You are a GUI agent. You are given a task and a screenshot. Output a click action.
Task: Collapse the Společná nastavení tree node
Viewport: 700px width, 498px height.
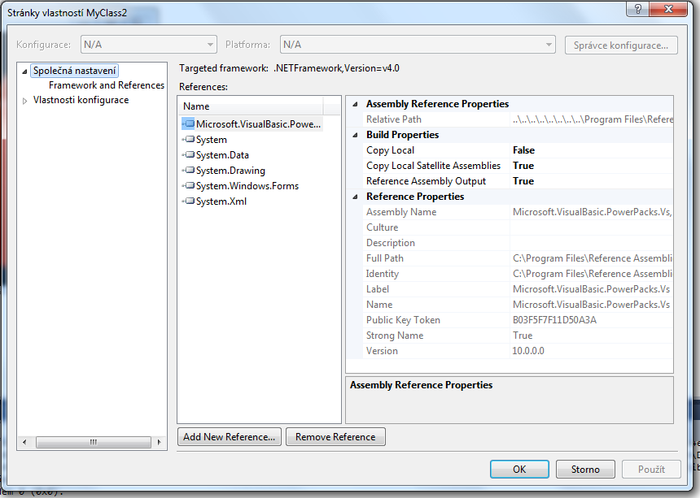(x=25, y=71)
